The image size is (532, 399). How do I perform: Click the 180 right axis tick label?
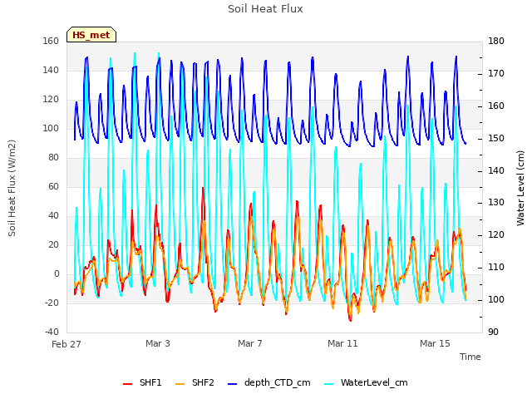pyautogui.click(x=496, y=41)
